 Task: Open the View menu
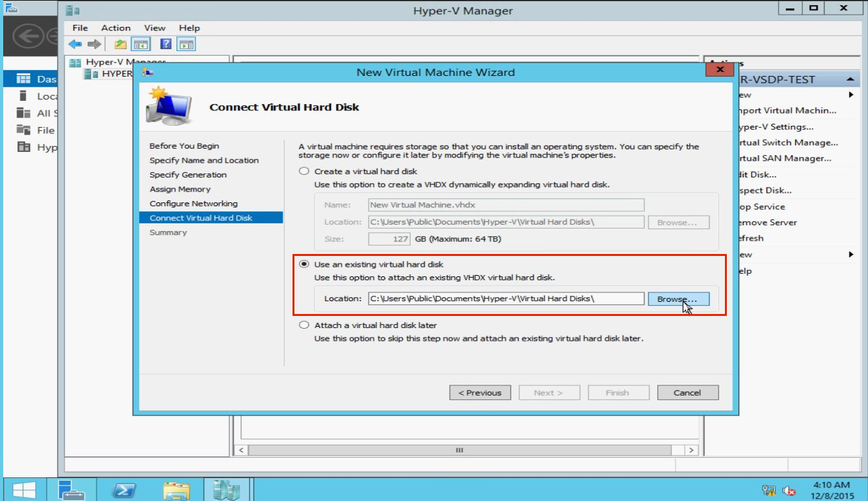coord(155,28)
